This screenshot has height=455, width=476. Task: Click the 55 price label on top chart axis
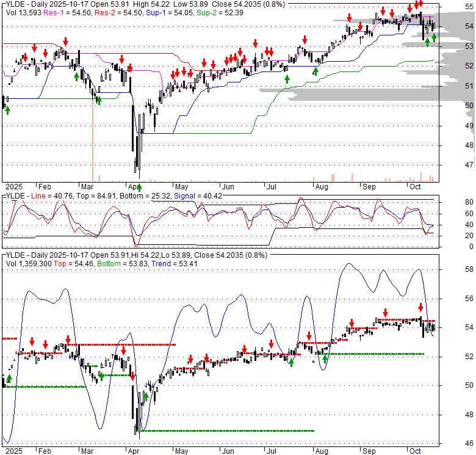(469, 7)
